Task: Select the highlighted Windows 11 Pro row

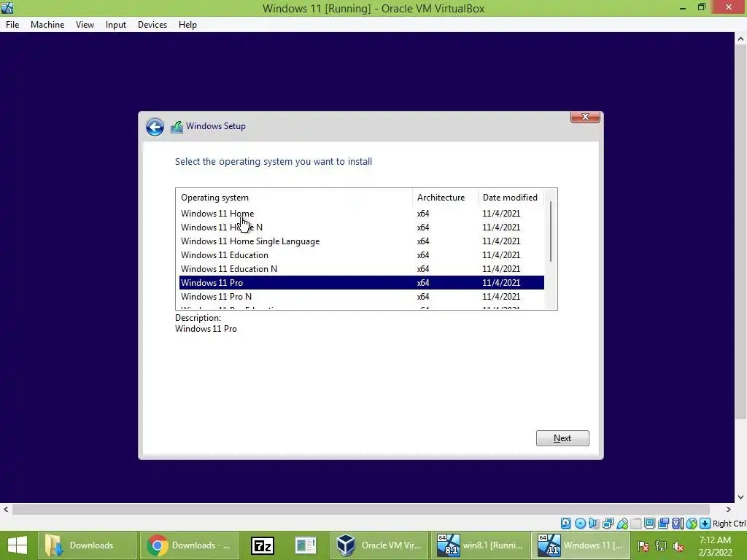Action: [x=362, y=282]
